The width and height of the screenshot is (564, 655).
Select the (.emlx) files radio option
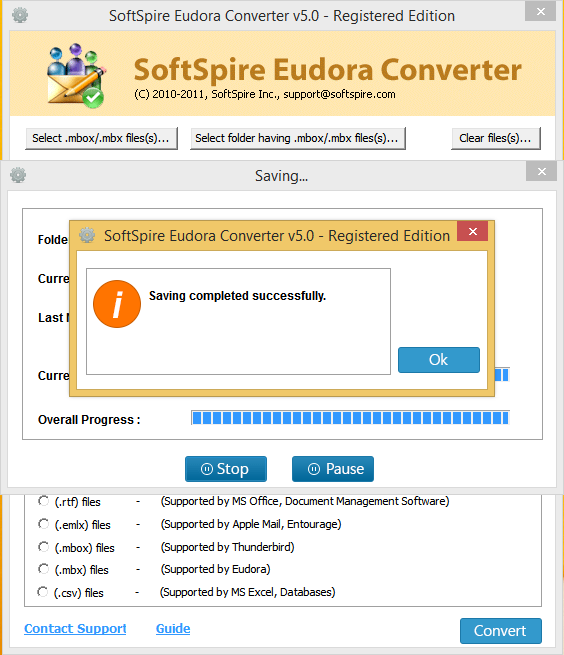[43, 524]
